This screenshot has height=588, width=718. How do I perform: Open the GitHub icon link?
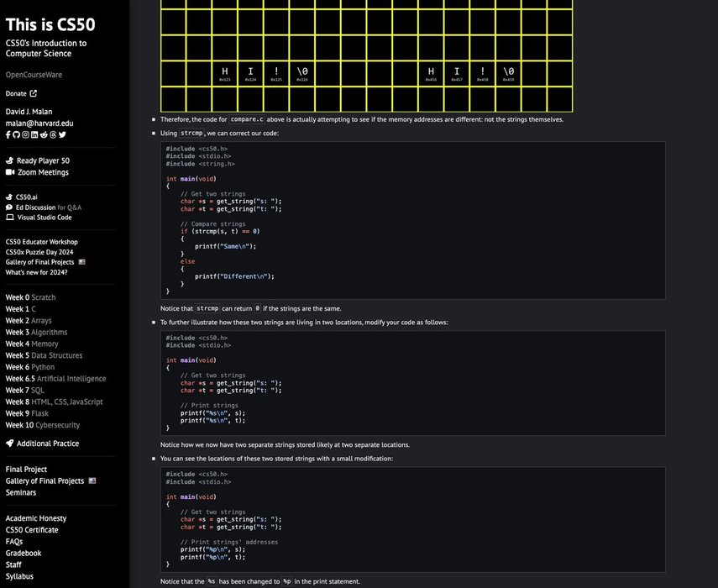(16, 134)
